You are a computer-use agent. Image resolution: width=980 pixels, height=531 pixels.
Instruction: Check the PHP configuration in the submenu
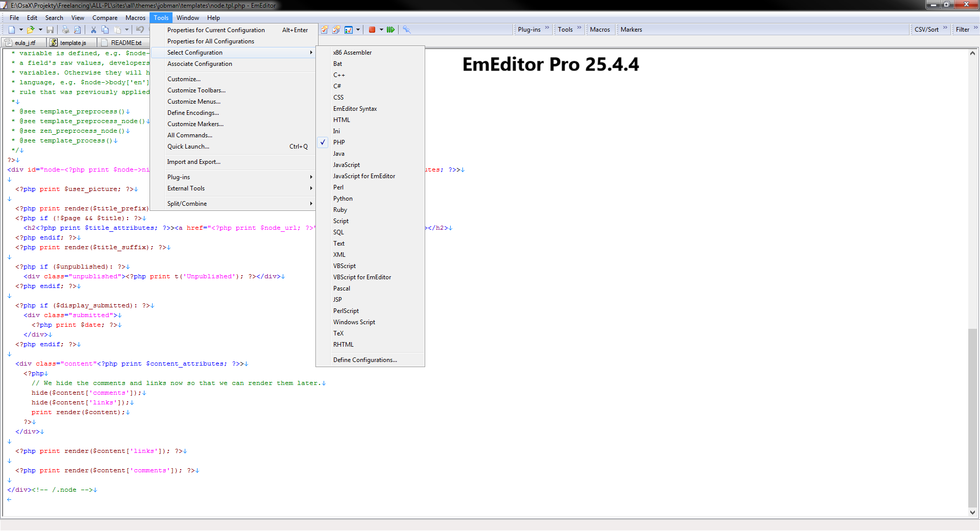339,142
